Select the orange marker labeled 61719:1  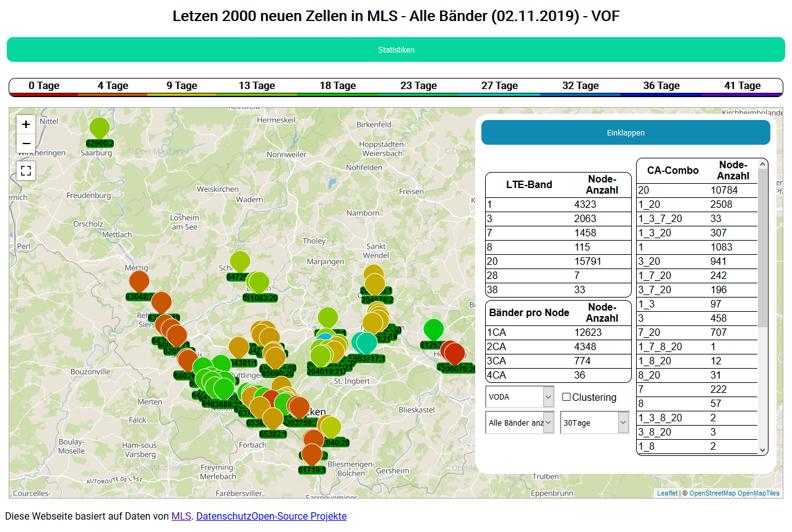tap(312, 455)
